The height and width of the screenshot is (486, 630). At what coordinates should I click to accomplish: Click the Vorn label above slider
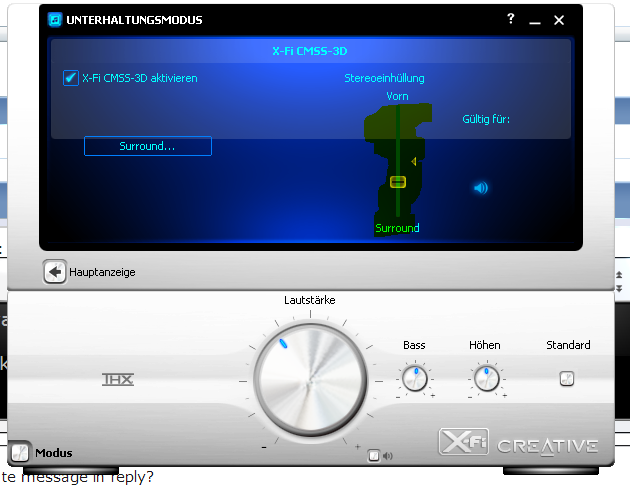[397, 96]
